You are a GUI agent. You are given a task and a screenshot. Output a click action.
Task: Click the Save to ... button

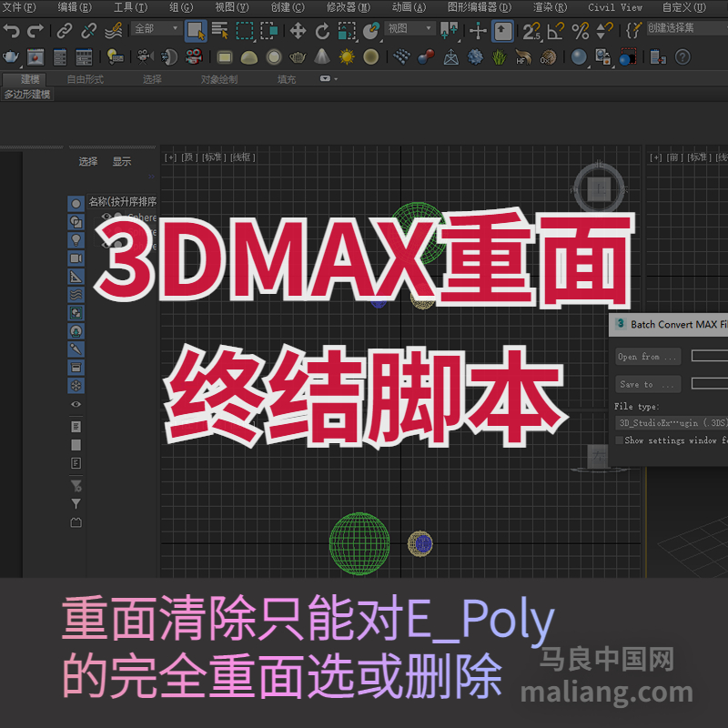pos(648,384)
